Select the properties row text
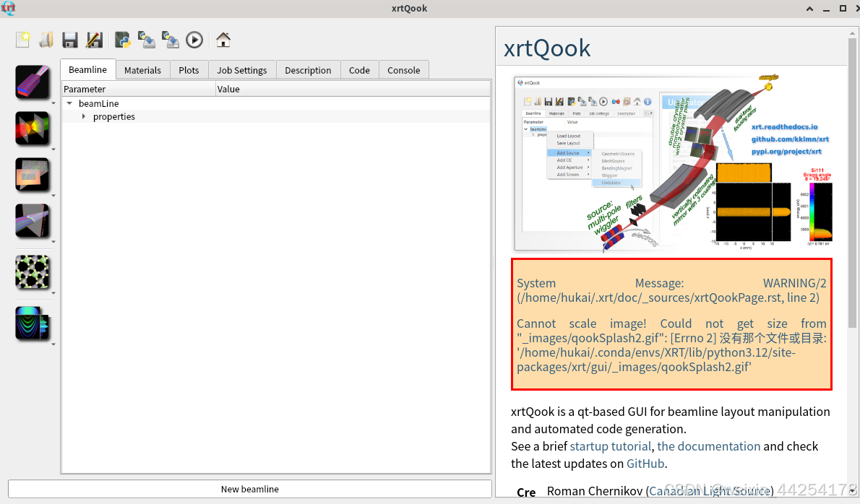This screenshot has height=504, width=860. tap(114, 117)
